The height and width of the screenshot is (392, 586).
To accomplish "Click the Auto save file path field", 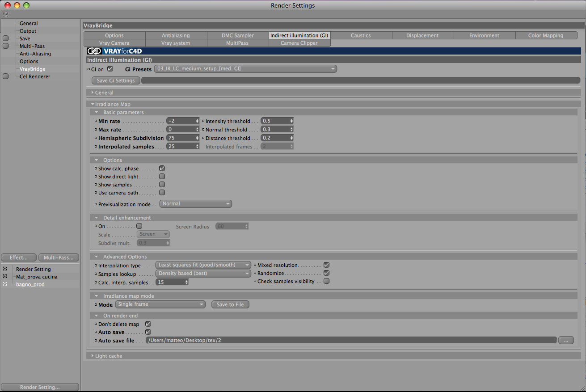I will (x=351, y=340).
